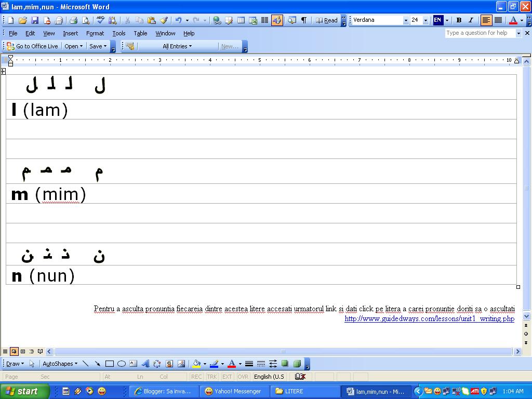
Task: Open the File menu
Action: tap(13, 33)
